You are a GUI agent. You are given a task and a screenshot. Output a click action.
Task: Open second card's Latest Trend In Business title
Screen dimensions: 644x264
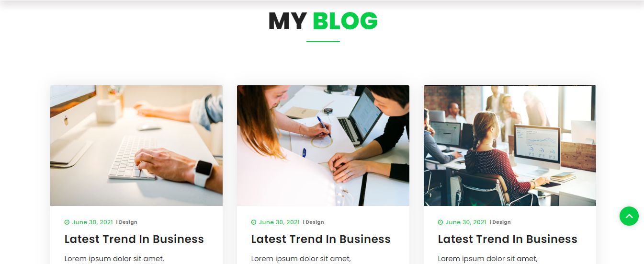(x=321, y=239)
